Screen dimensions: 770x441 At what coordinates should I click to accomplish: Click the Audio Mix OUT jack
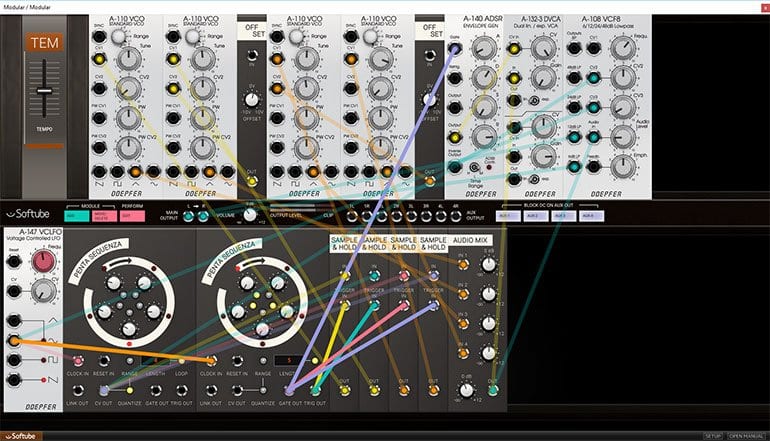pos(493,390)
